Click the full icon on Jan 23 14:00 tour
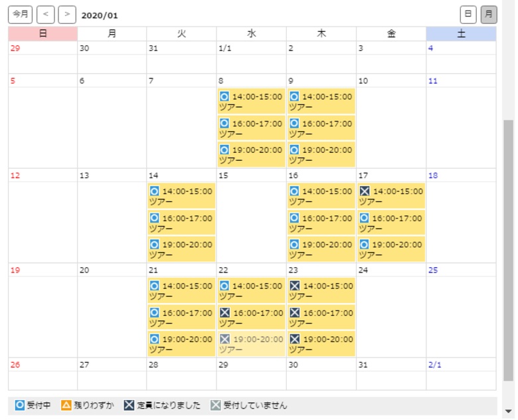Viewport: 518px width, 420px height. (x=294, y=286)
